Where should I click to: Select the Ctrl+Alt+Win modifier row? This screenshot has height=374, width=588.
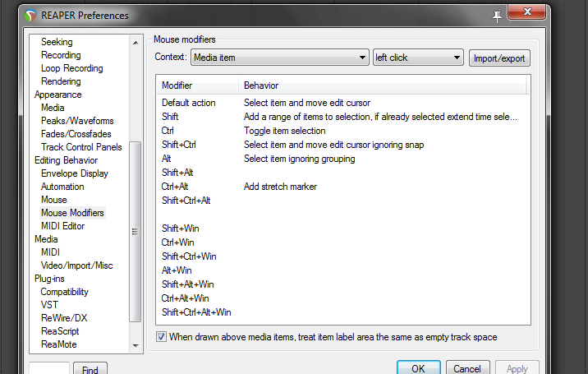point(343,298)
